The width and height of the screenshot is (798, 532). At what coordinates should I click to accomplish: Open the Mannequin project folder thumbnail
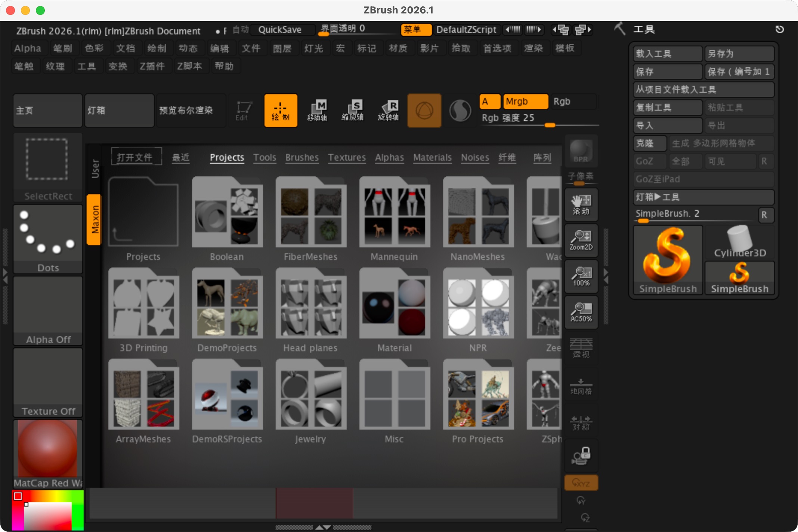pyautogui.click(x=394, y=213)
